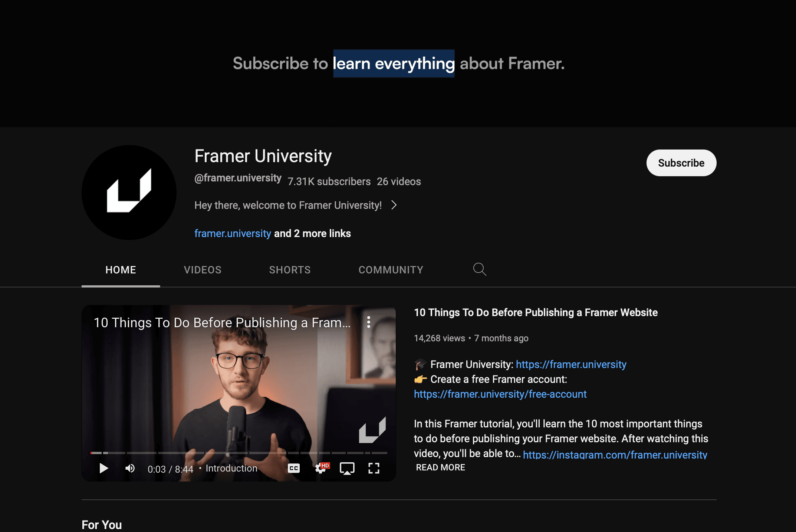
Task: Open '10 Things To Do Before Publishing' title link
Action: tap(536, 312)
